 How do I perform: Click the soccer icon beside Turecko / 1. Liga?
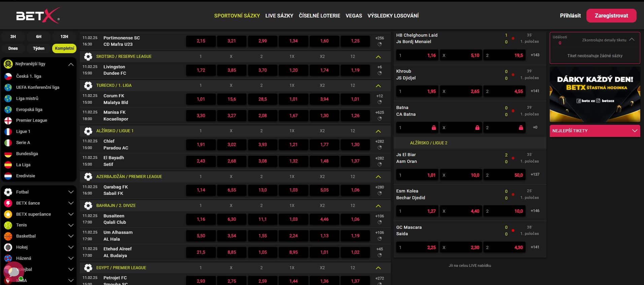(88, 85)
